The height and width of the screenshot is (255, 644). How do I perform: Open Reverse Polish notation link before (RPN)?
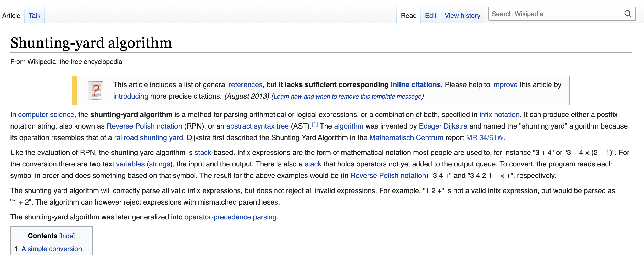[x=144, y=126]
